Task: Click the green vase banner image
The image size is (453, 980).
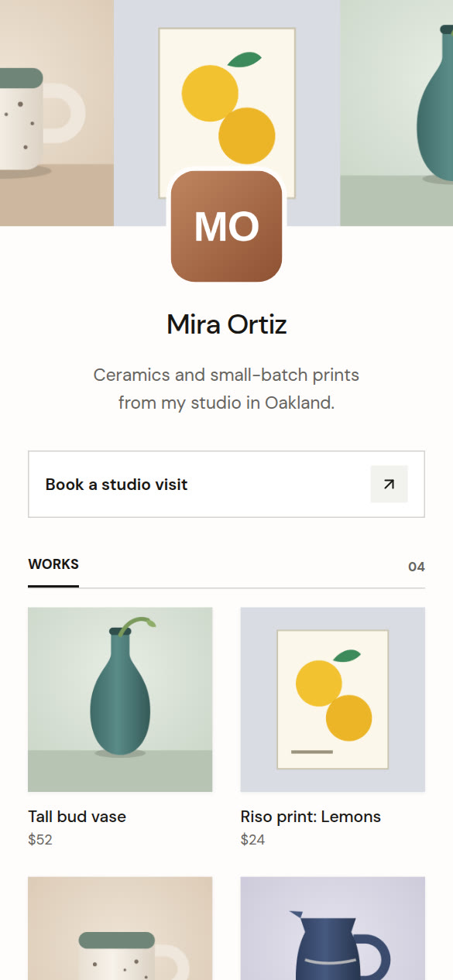Action: coord(396,113)
